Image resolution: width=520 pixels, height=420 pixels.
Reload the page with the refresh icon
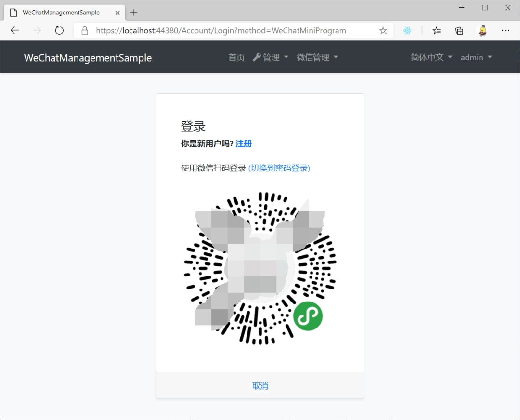(59, 30)
